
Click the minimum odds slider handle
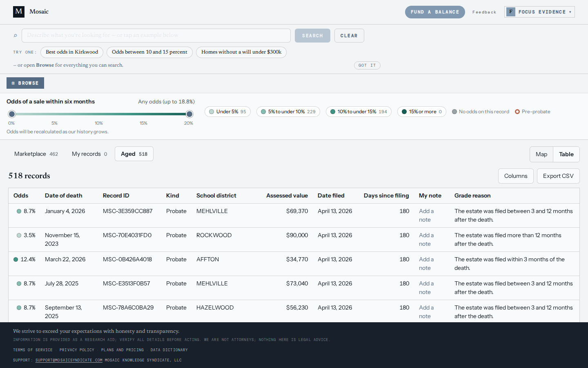click(x=12, y=114)
